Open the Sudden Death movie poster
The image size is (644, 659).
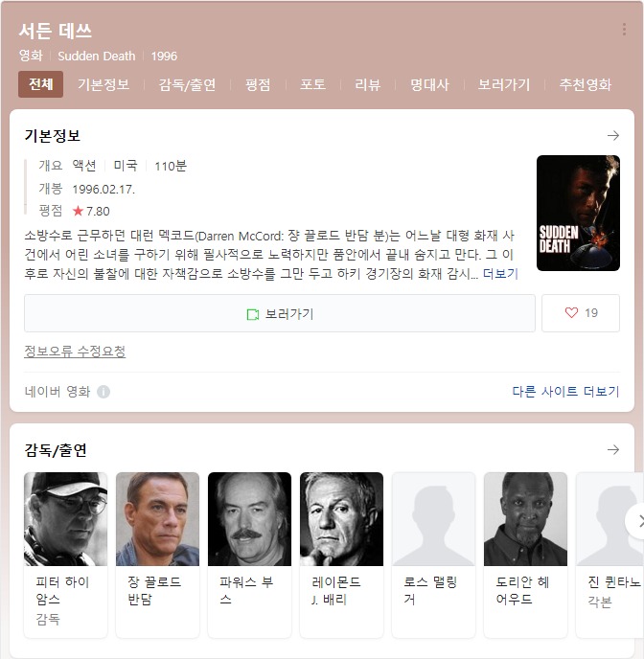[x=578, y=213]
